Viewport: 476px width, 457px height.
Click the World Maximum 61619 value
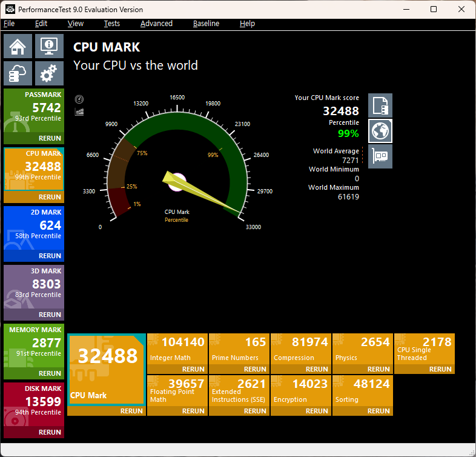(348, 196)
